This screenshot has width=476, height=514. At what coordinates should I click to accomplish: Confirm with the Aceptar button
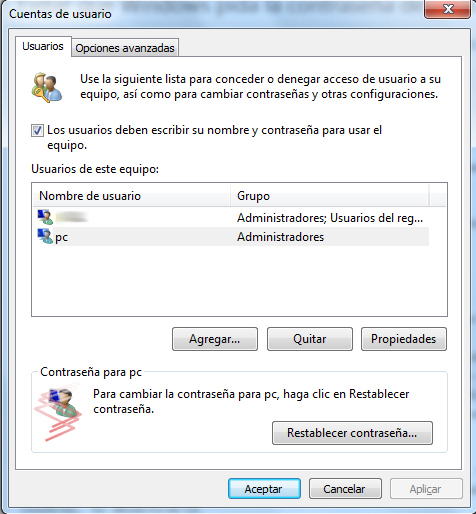click(x=264, y=489)
